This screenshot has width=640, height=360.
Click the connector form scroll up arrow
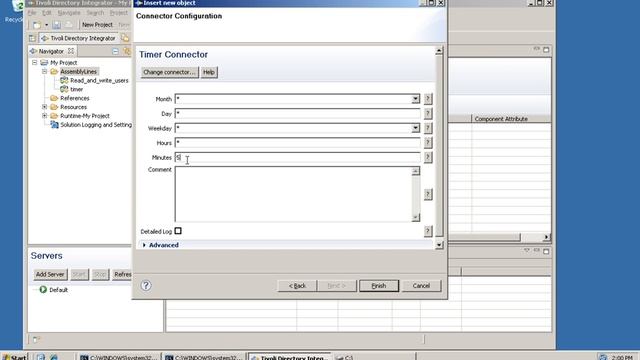pyautogui.click(x=439, y=51)
